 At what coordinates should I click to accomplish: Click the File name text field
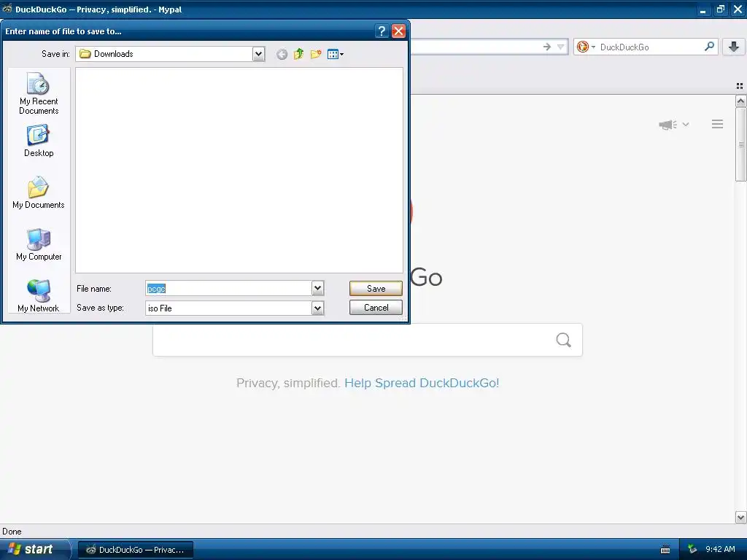point(228,288)
